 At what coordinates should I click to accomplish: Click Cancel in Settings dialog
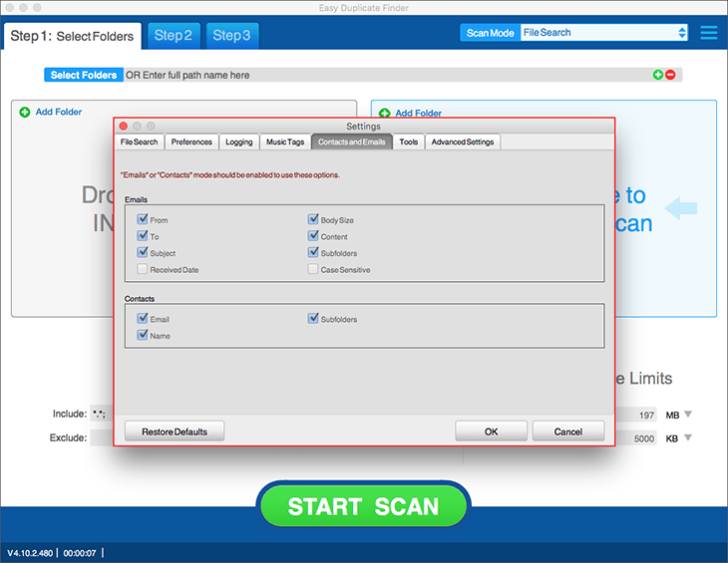568,431
